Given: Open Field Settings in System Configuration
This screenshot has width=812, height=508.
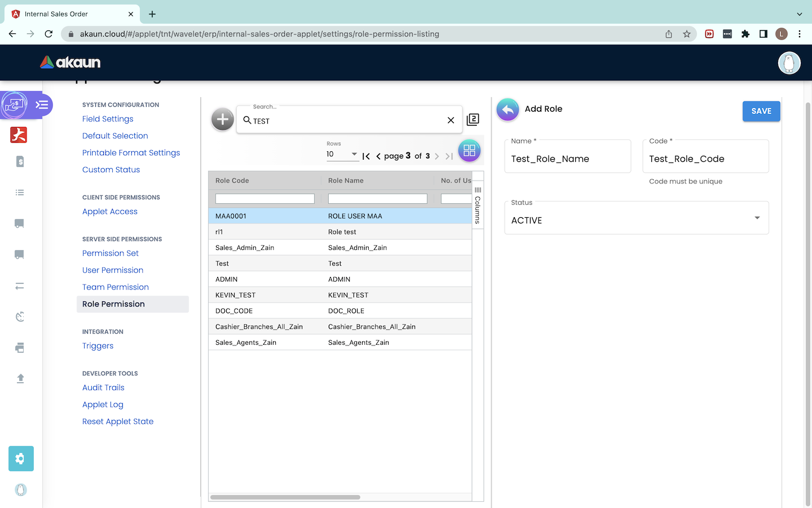Looking at the screenshot, I should (x=108, y=119).
